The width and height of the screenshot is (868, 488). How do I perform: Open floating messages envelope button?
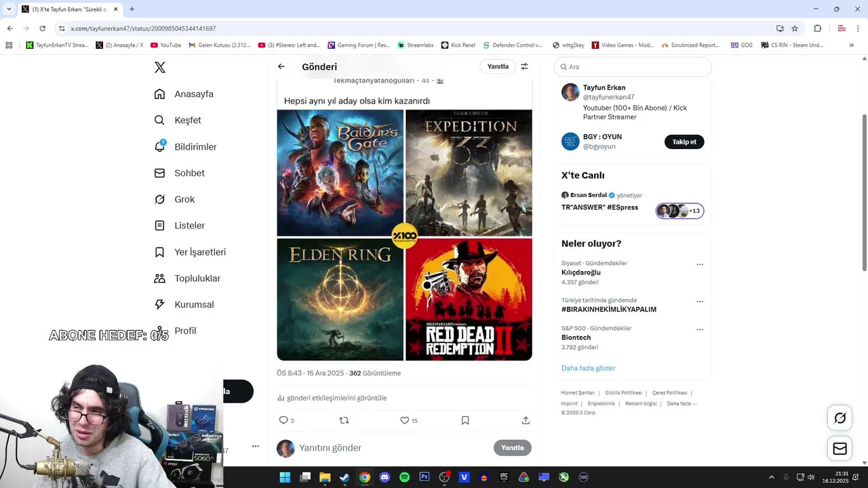coord(840,449)
